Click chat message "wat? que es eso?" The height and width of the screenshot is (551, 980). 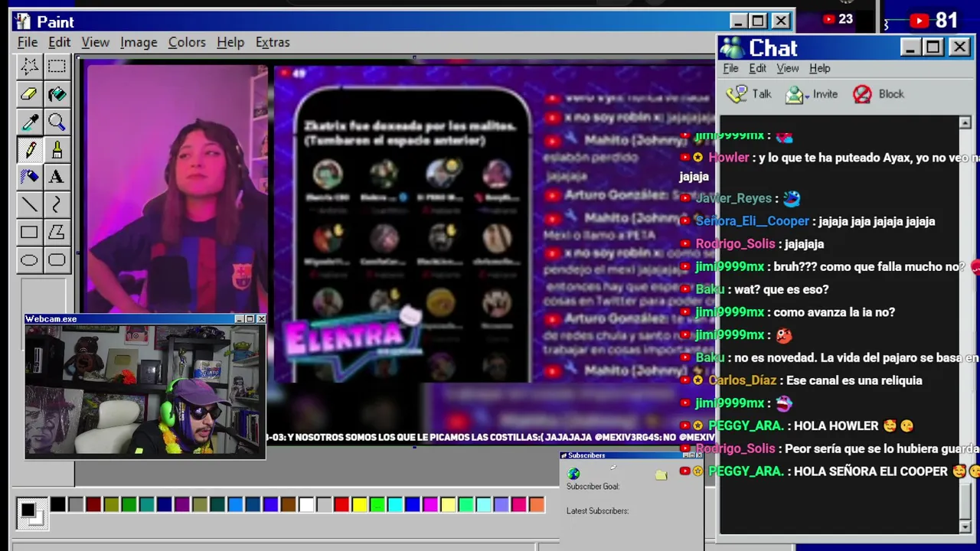(781, 289)
